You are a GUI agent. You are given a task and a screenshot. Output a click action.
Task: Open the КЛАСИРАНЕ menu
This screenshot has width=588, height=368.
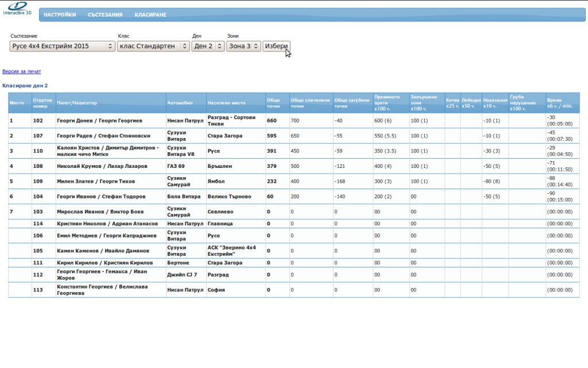tap(150, 15)
